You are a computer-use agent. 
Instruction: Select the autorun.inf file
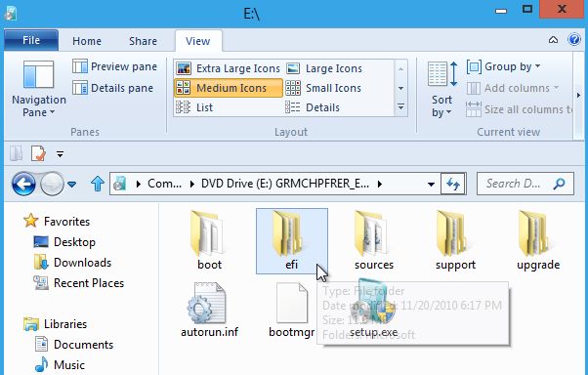(x=210, y=311)
